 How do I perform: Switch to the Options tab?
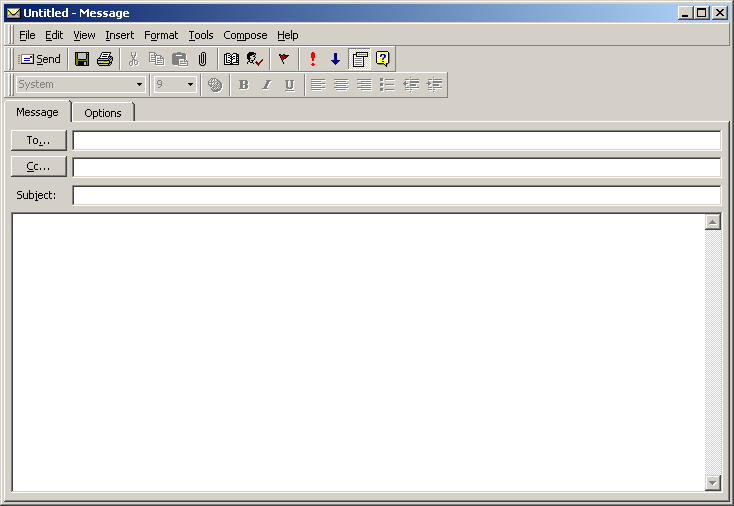point(103,113)
